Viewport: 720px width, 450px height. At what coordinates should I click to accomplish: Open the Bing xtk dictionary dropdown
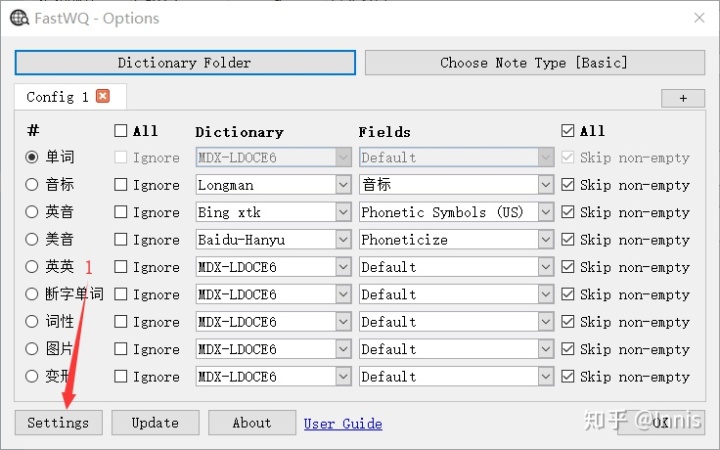[274, 212]
